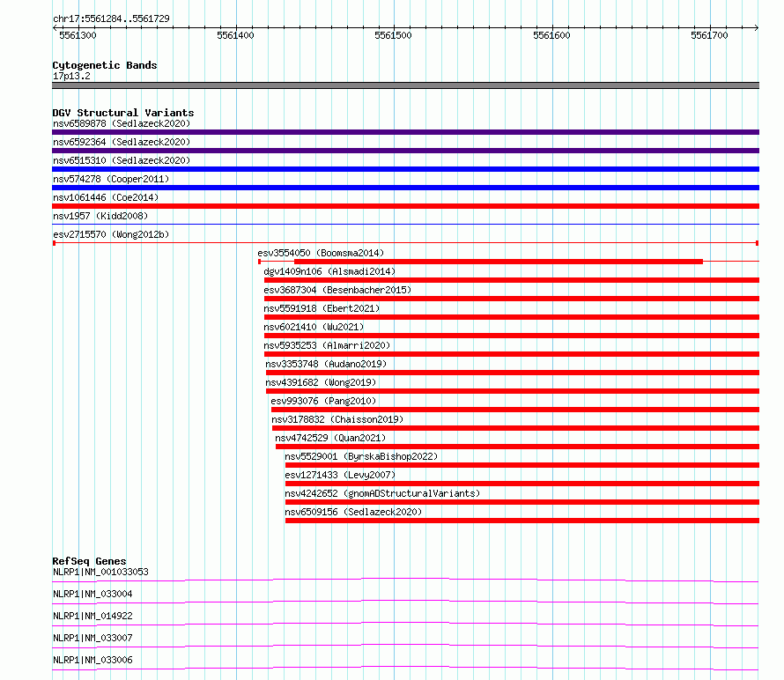Select the blue bar under nsv6515310
Image resolution: width=784 pixels, height=680 pixels.
pos(405,169)
